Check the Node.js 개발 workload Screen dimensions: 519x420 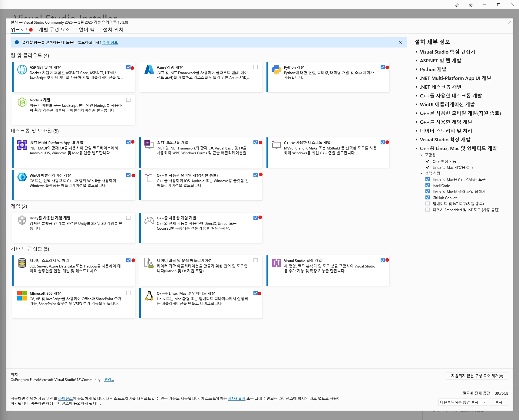click(x=128, y=100)
